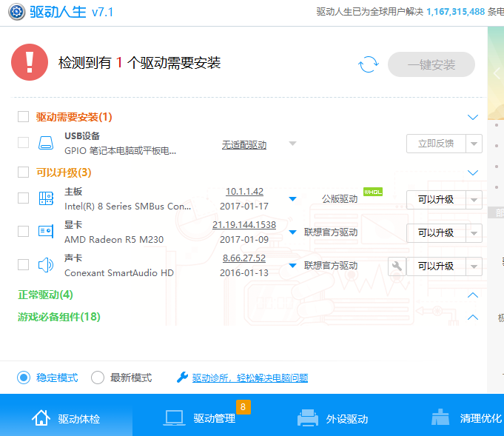Check the 声卡 Conexant checkbox
504x436 pixels.
(23, 265)
